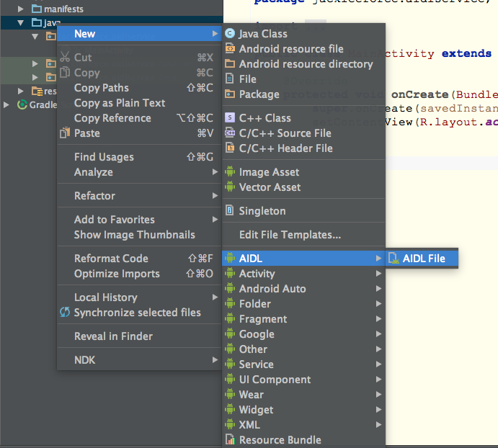Open the Local History submenu

click(x=105, y=297)
